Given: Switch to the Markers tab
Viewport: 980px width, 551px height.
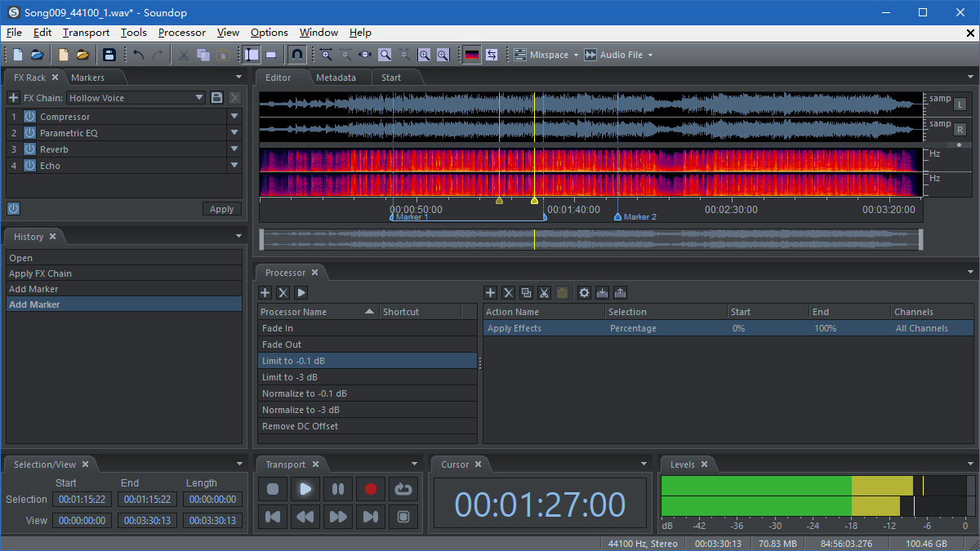Looking at the screenshot, I should point(88,78).
